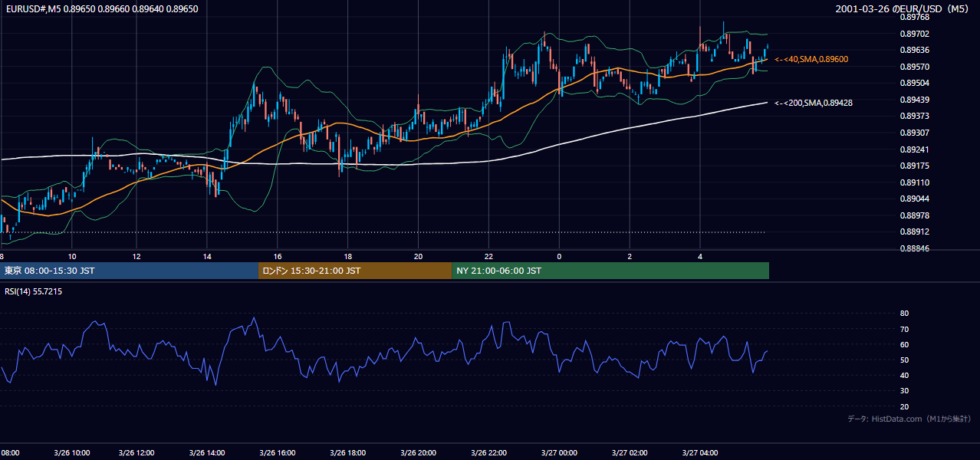Click hour label 10 under price chart
The image size is (980, 460).
(x=71, y=256)
